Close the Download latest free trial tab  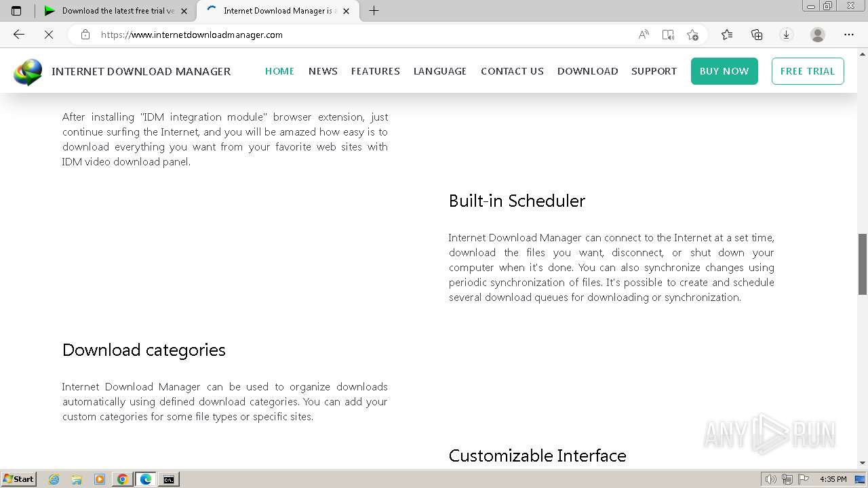pyautogui.click(x=184, y=11)
